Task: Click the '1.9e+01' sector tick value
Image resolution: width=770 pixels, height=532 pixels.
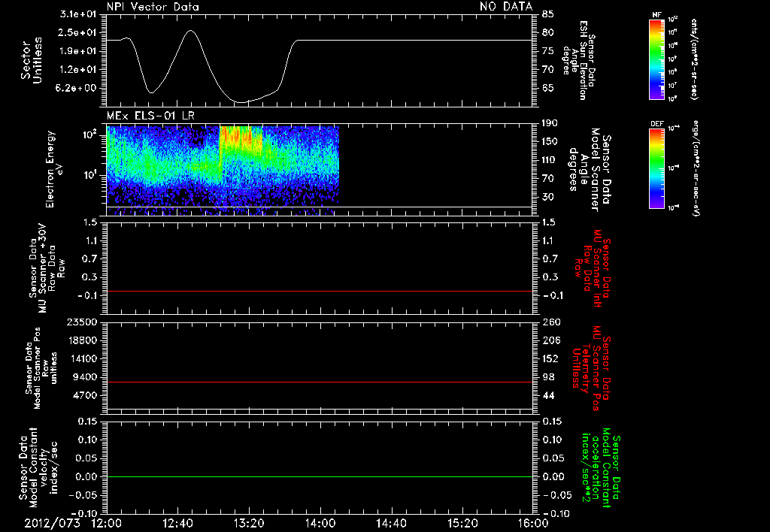Action: coord(77,51)
